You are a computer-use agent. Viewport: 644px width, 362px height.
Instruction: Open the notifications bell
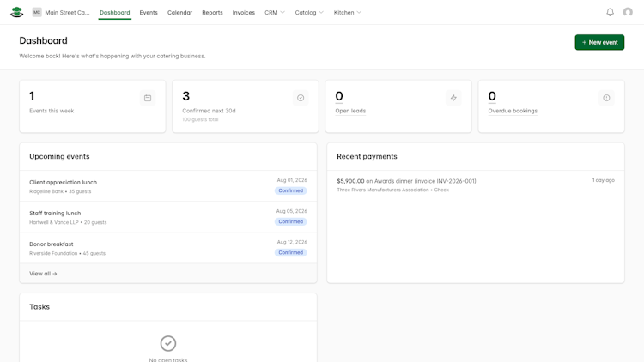(610, 12)
